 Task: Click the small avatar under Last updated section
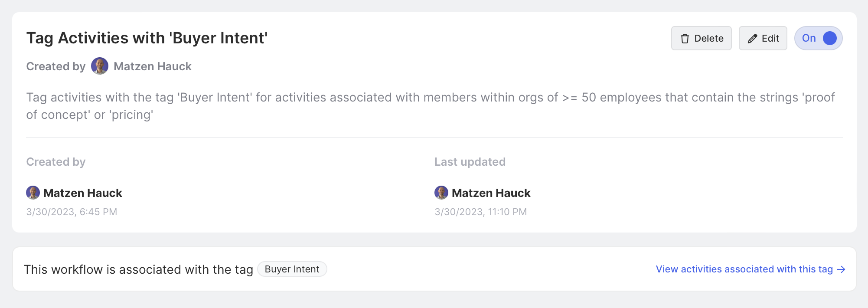click(x=441, y=193)
